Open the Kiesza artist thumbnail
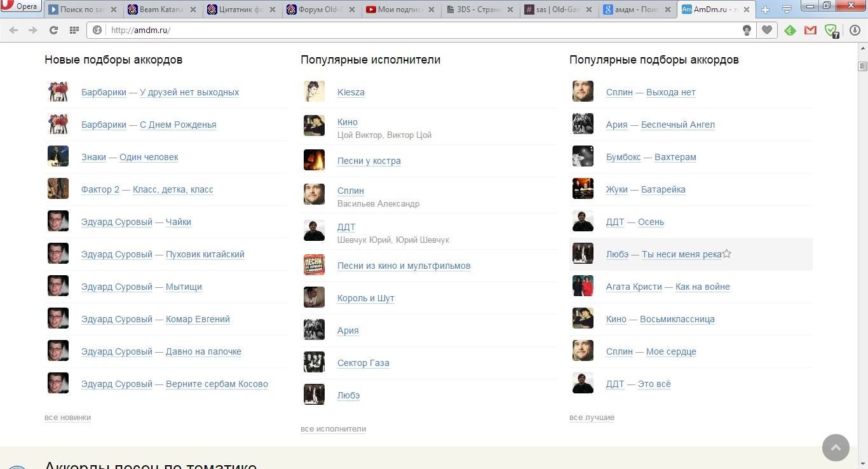 click(314, 92)
